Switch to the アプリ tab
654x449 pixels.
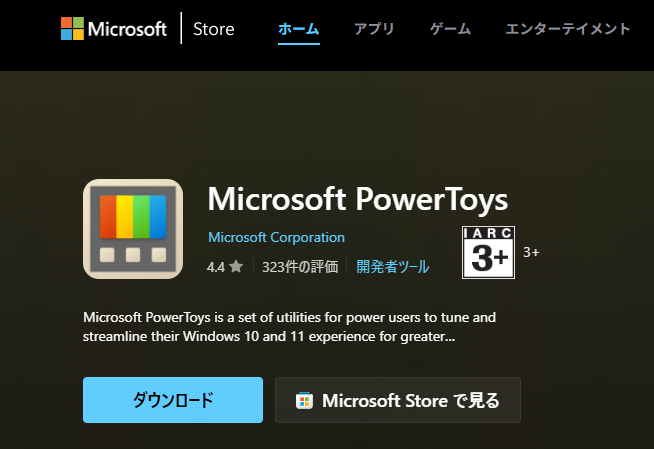tap(374, 29)
